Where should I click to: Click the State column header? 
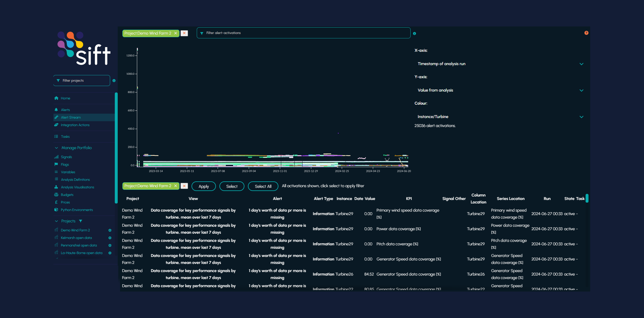point(569,199)
